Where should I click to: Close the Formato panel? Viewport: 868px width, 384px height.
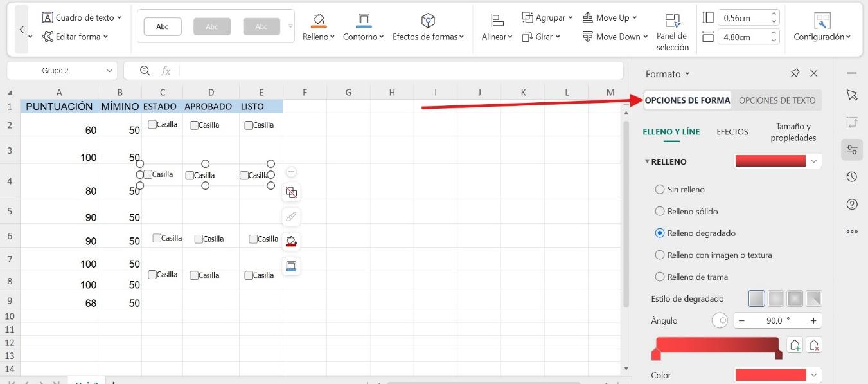pos(814,73)
